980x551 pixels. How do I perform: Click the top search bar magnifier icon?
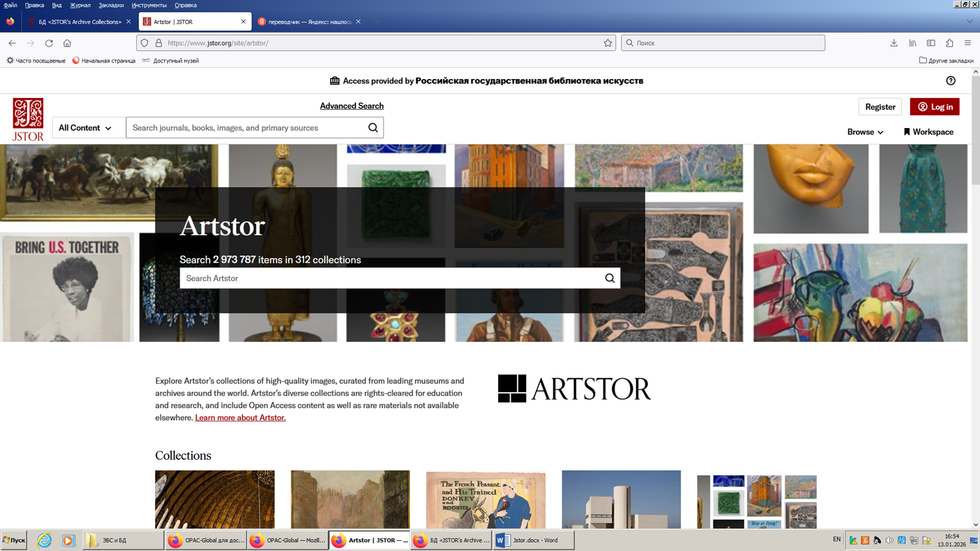[373, 128]
